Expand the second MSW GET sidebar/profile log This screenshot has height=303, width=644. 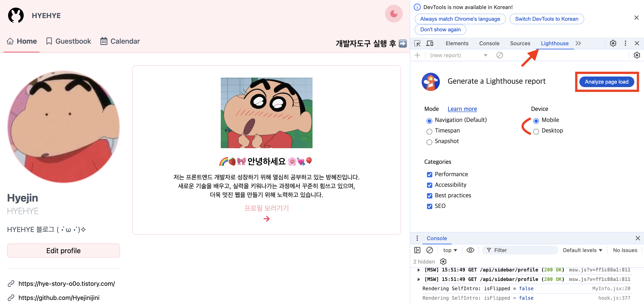(419, 279)
